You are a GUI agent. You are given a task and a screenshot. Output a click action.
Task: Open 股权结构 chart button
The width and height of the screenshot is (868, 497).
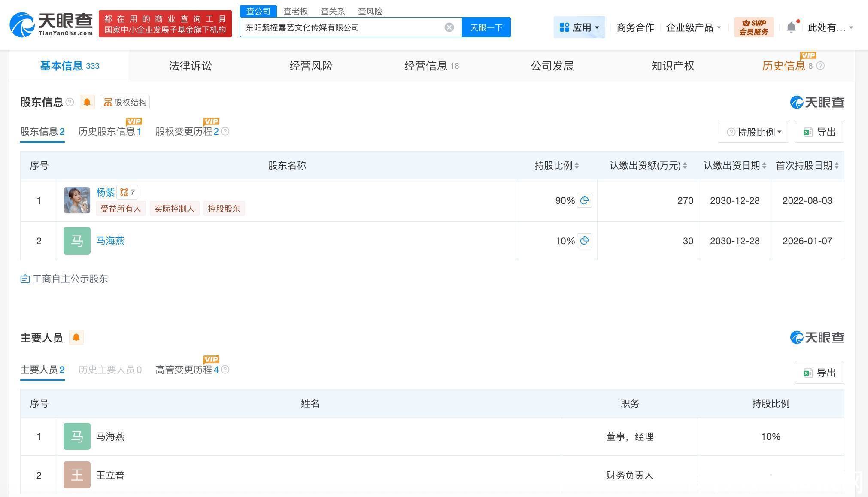click(x=125, y=102)
